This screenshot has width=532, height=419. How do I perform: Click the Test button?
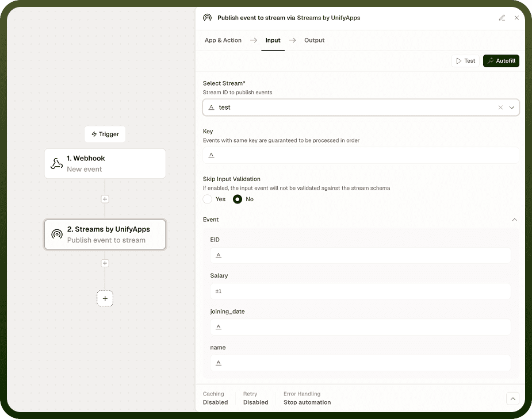(x=465, y=61)
